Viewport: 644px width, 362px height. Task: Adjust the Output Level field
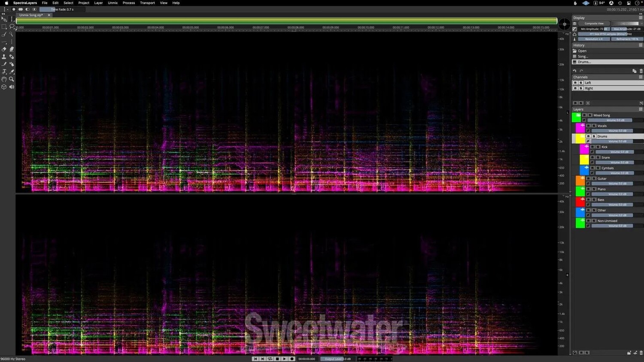[x=338, y=359]
